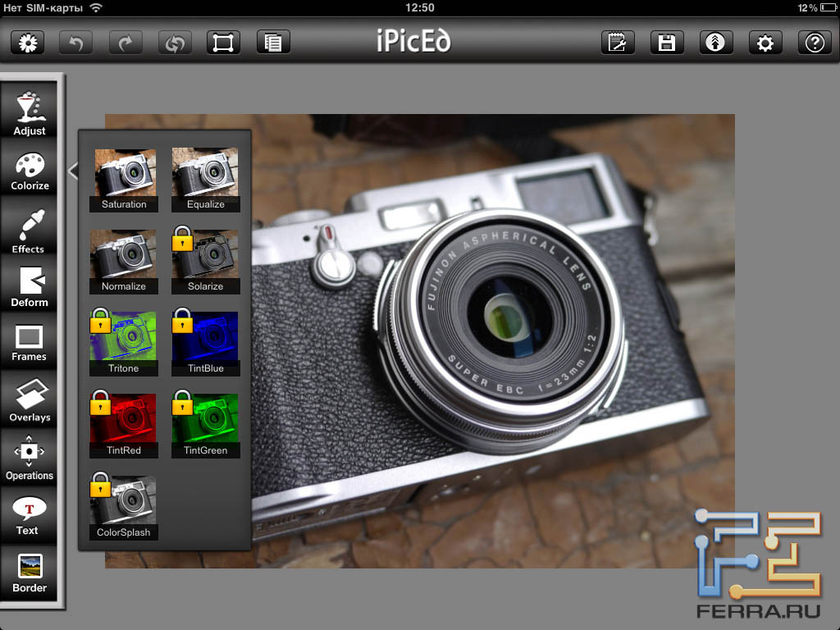Open the Deform tool category

coord(29,285)
